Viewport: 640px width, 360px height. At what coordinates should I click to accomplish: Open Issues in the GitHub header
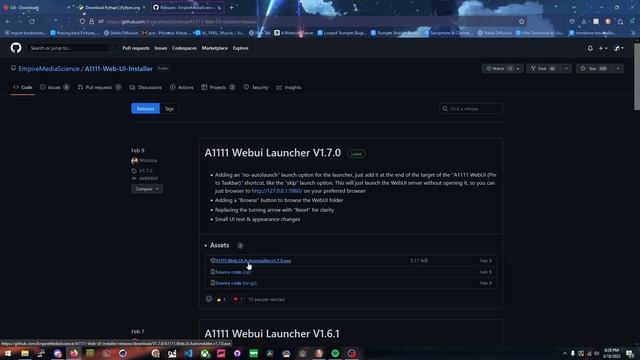click(161, 48)
